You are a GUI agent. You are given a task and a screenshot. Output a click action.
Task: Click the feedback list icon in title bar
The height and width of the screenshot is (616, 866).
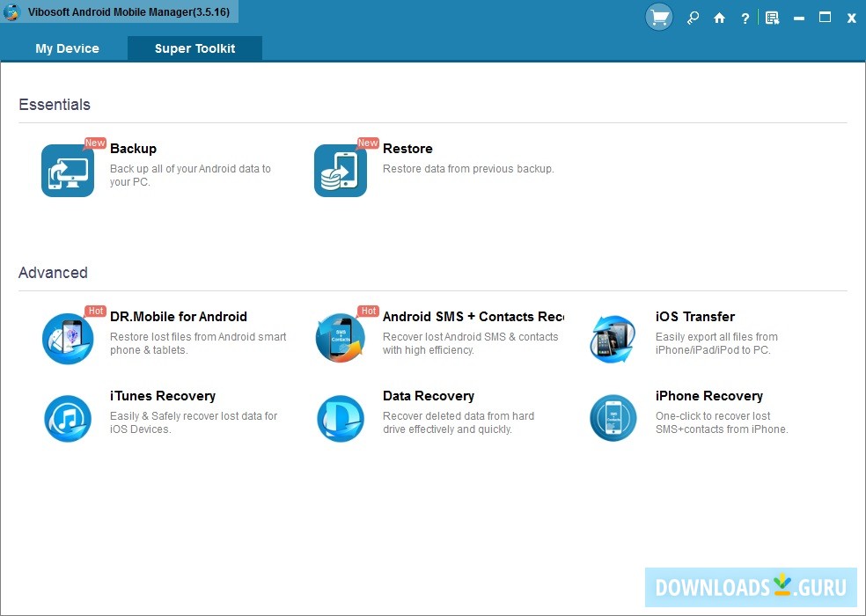[x=772, y=18]
